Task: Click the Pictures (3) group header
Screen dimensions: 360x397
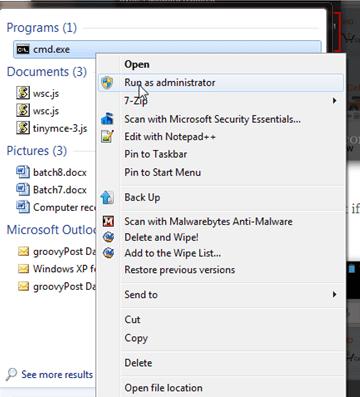Action: 37,151
